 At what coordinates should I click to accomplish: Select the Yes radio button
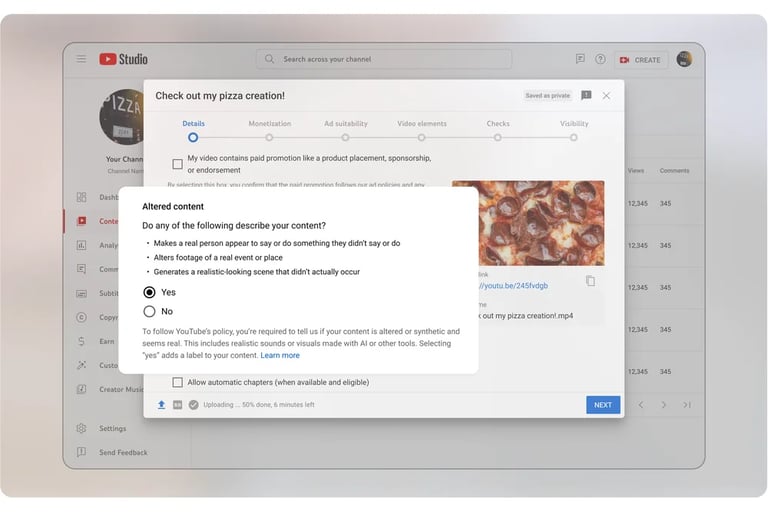pyautogui.click(x=149, y=293)
